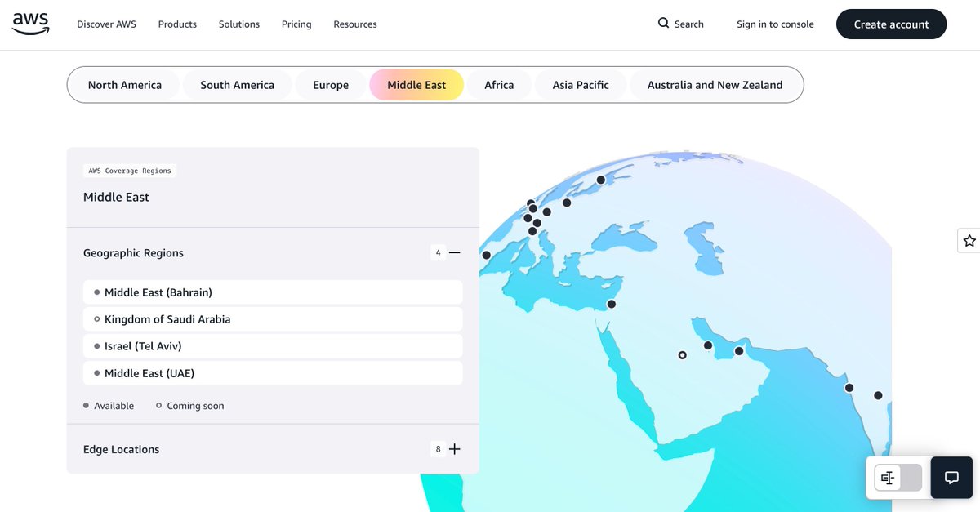Select the Middle East (UAE) region

273,373
